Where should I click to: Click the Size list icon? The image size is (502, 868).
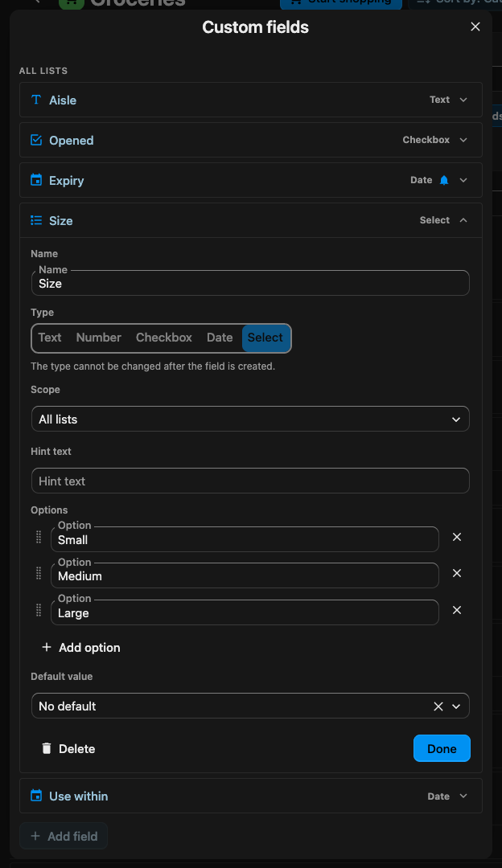(x=36, y=220)
